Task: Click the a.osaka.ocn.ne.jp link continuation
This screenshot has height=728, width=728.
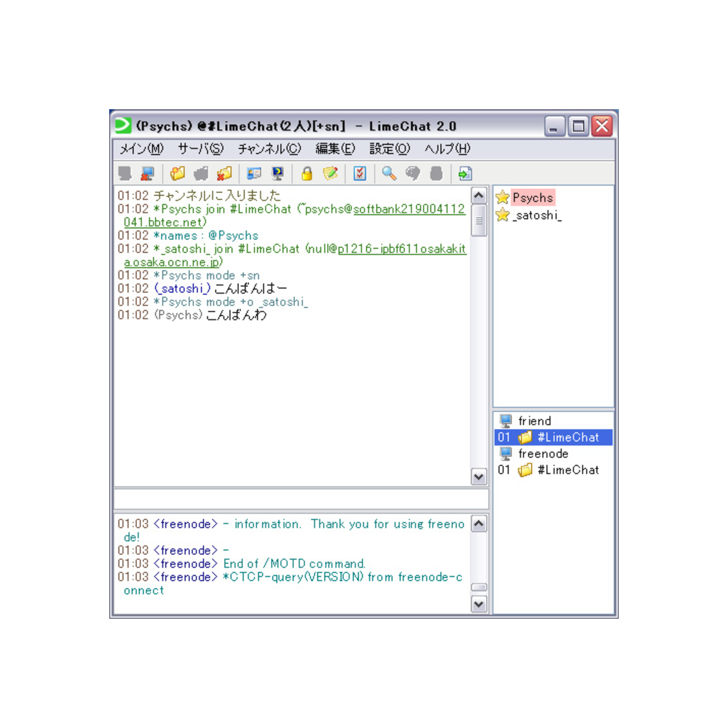Action: coord(173,262)
